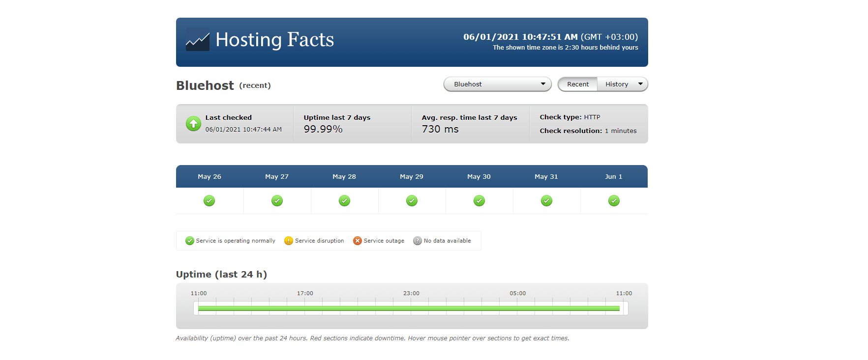Click the May 30 green check icon

pyautogui.click(x=479, y=200)
